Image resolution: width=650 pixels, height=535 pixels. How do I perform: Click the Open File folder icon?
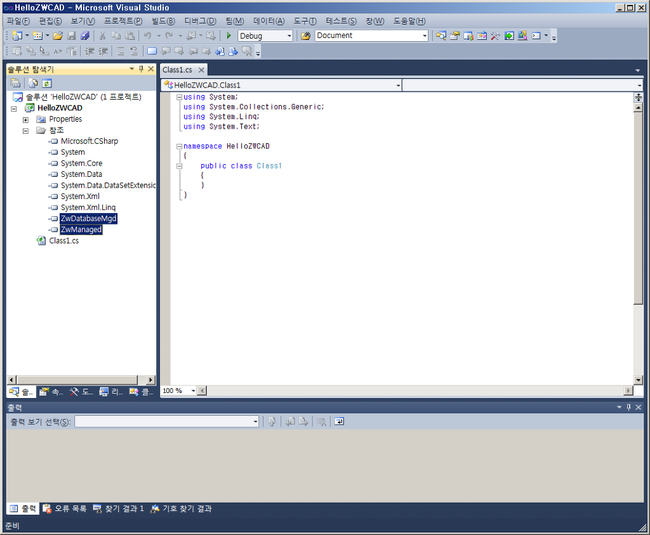pyautogui.click(x=58, y=36)
